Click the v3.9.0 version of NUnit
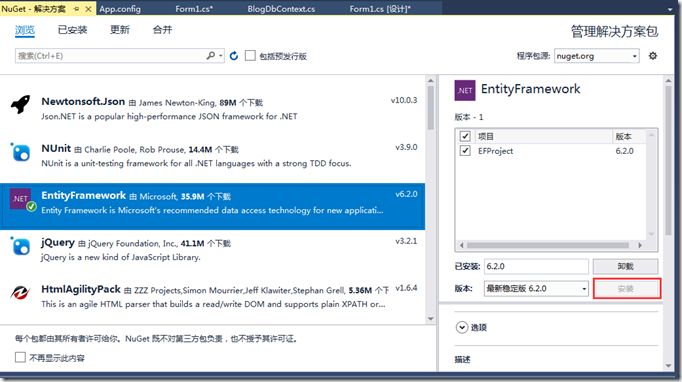 (406, 147)
